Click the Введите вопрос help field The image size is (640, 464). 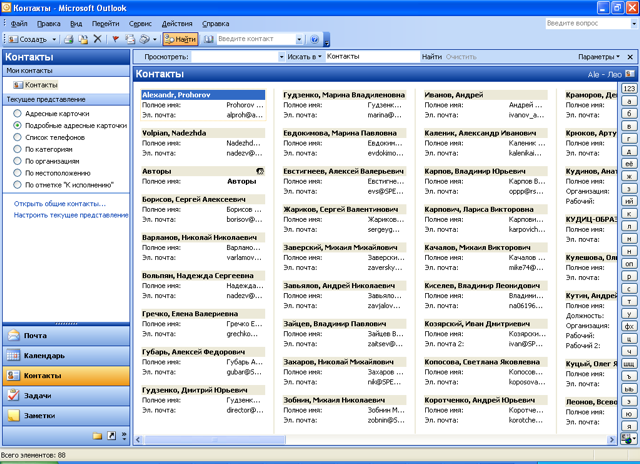click(588, 24)
